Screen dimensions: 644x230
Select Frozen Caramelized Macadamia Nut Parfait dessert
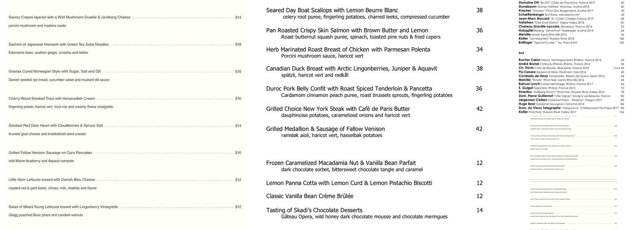tap(341, 163)
